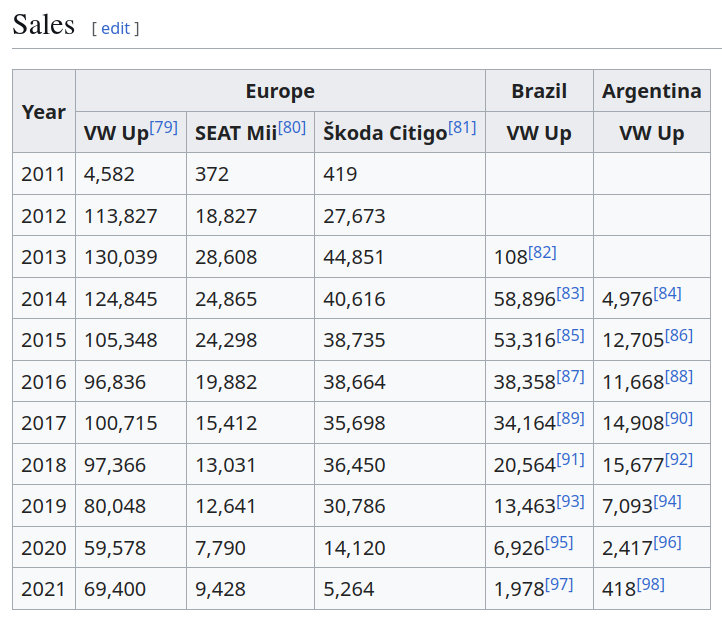Select the 44,851 cell

[400, 256]
